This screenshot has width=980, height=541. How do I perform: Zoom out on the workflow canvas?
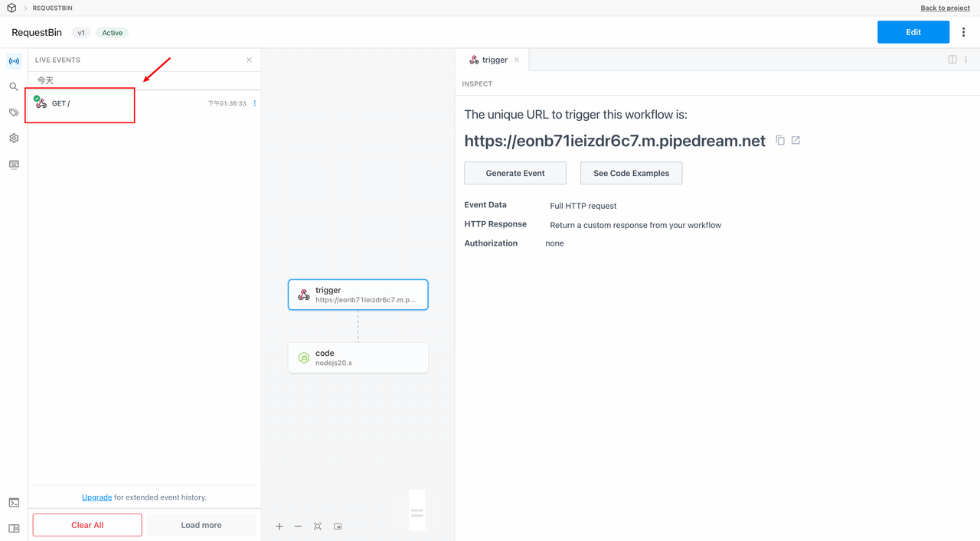tap(298, 526)
